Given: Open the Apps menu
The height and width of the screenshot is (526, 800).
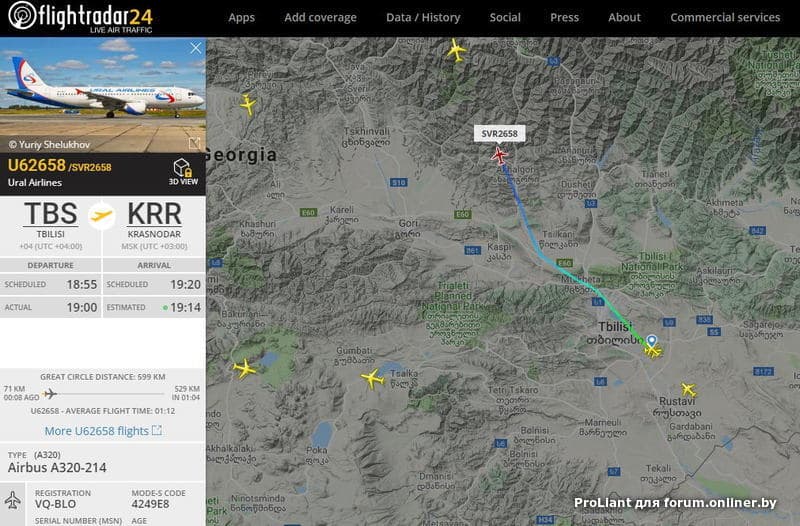Looking at the screenshot, I should (x=241, y=17).
